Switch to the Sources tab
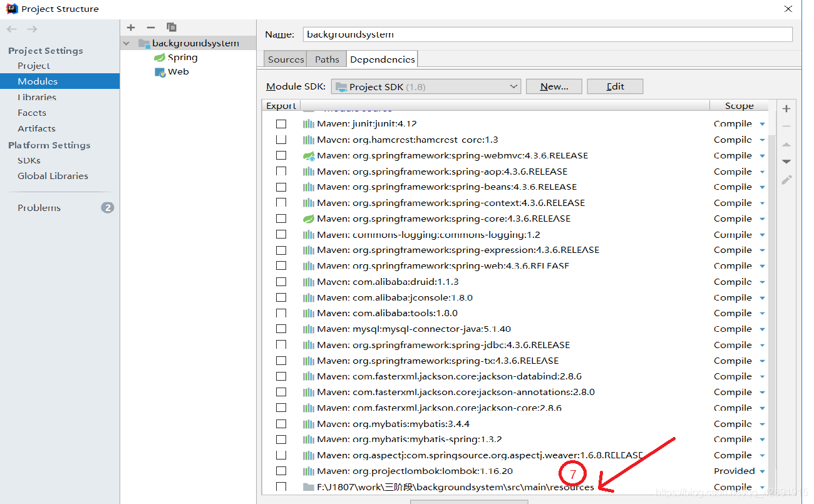 (286, 59)
